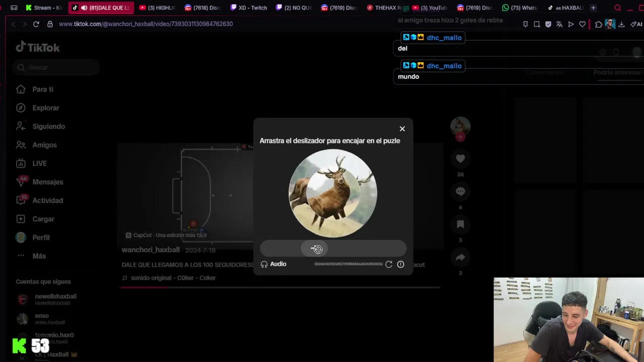Open temonio.hax0 followed account
644x362 pixels.
coord(54,337)
